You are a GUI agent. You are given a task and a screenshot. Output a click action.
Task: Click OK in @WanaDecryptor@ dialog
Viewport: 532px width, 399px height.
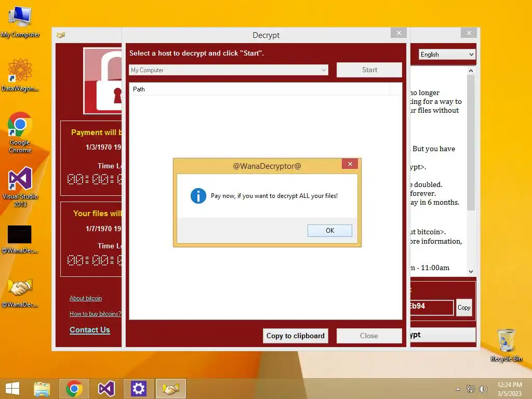click(x=330, y=230)
